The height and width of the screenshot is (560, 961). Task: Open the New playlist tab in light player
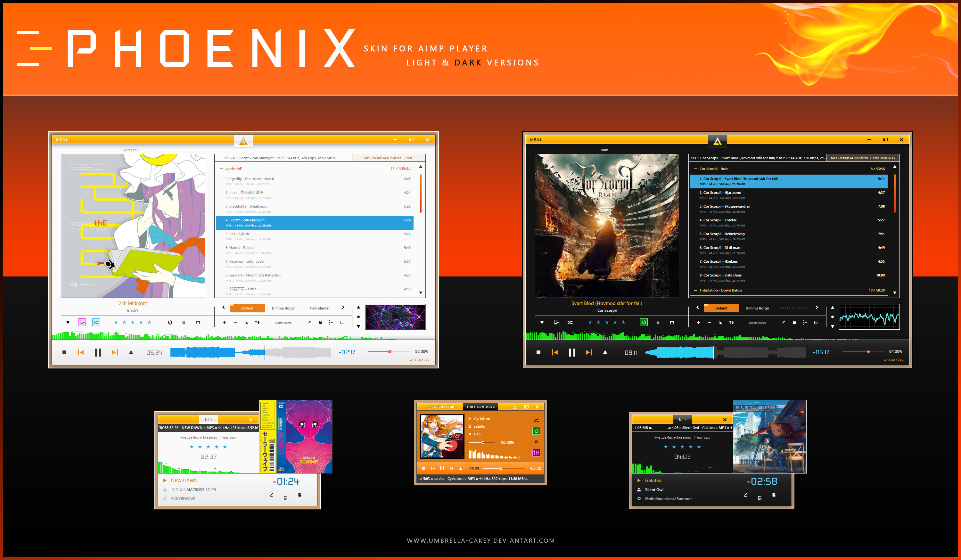[320, 308]
